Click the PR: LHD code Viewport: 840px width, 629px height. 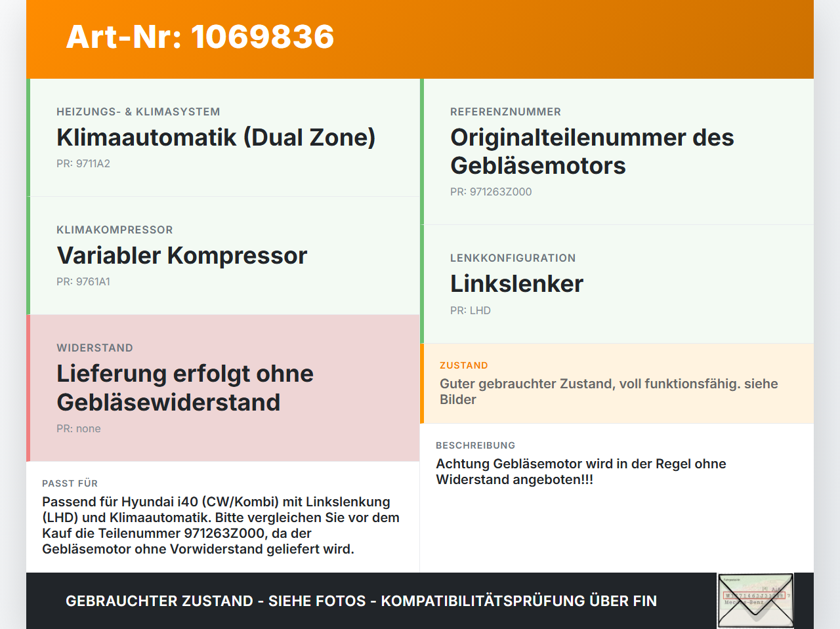click(x=471, y=310)
